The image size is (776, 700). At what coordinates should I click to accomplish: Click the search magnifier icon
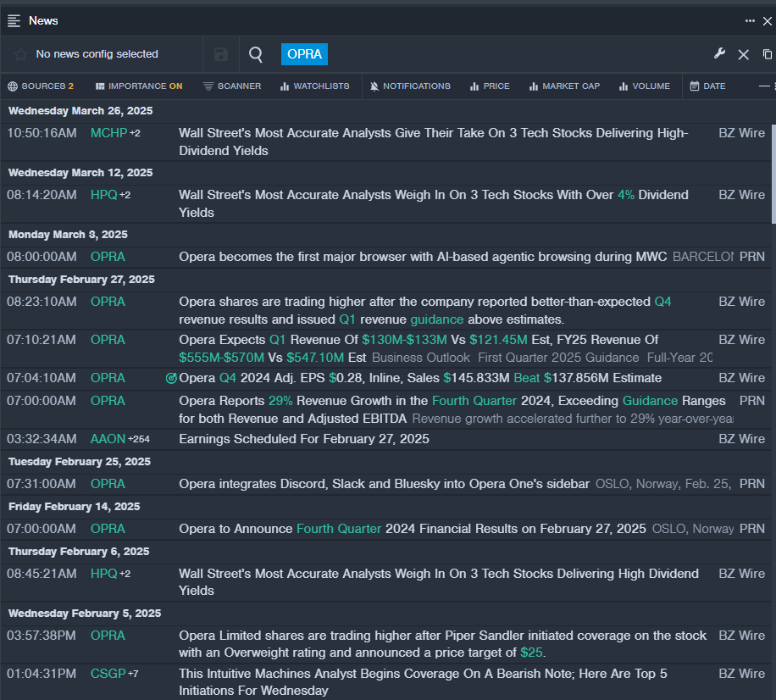coord(256,54)
